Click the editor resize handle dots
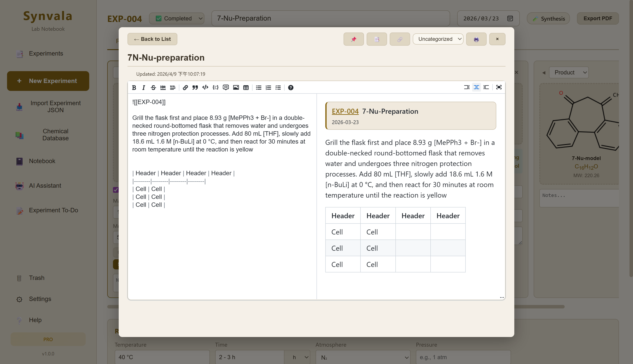The width and height of the screenshot is (633, 364). [502, 297]
